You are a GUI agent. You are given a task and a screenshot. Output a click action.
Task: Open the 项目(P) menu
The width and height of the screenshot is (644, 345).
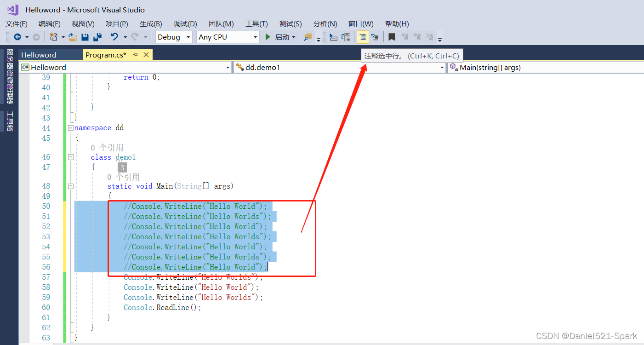click(117, 24)
